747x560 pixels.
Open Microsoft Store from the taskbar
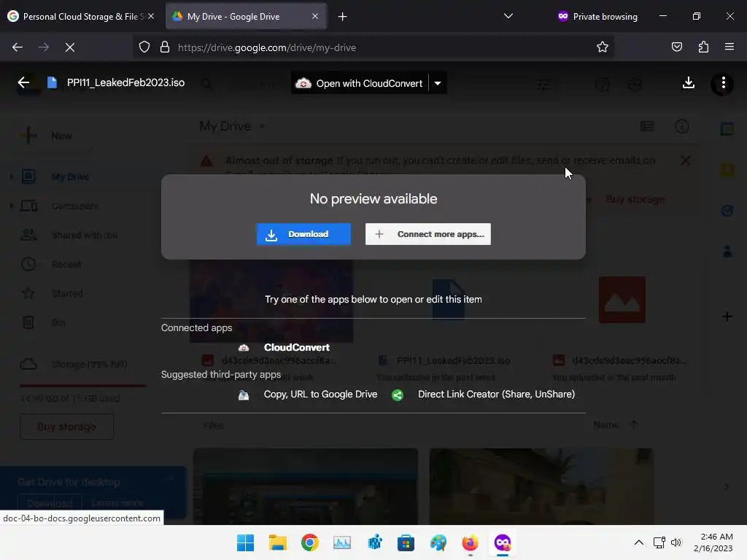point(406,542)
